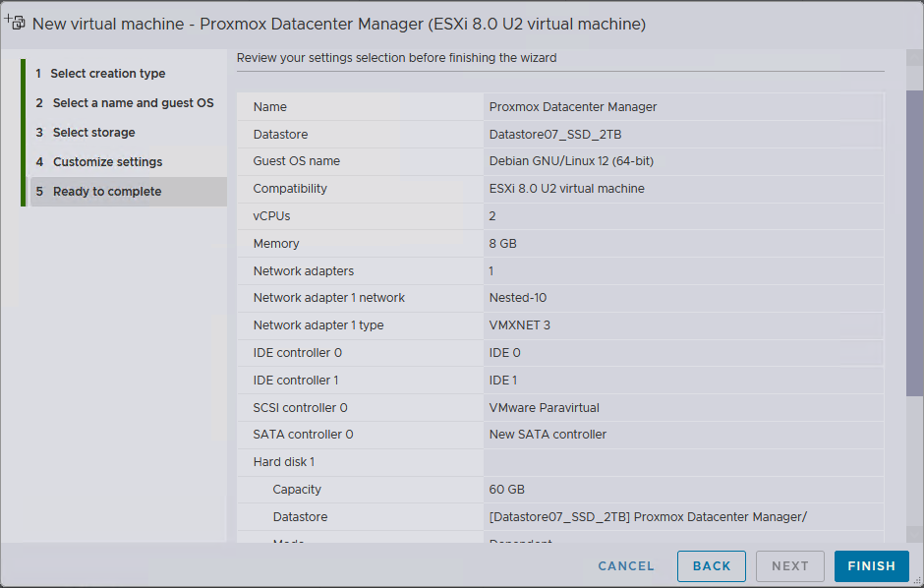Click the Datastore07_SSD_2TB datastore value
The width and height of the screenshot is (924, 588).
point(554,134)
